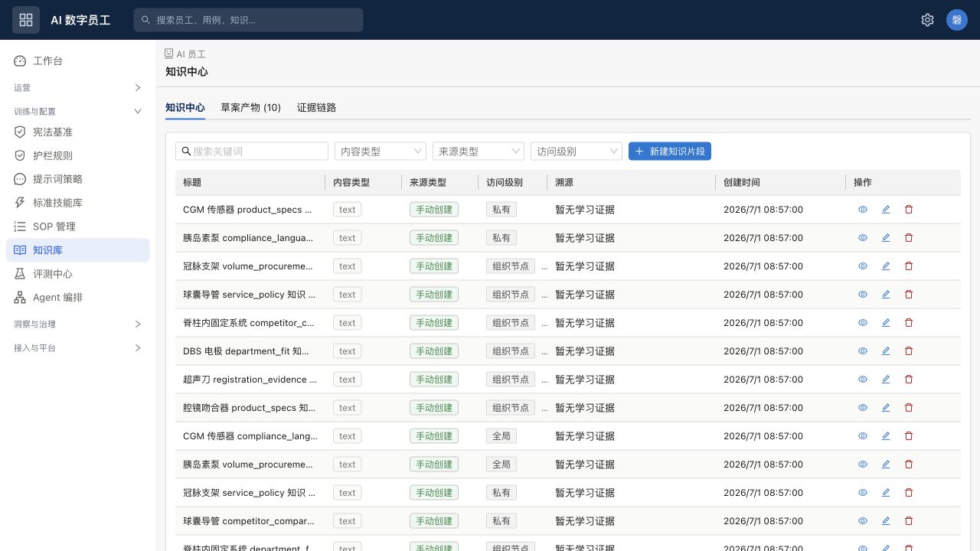Edit the DBS 电极 department_fit row

(886, 351)
